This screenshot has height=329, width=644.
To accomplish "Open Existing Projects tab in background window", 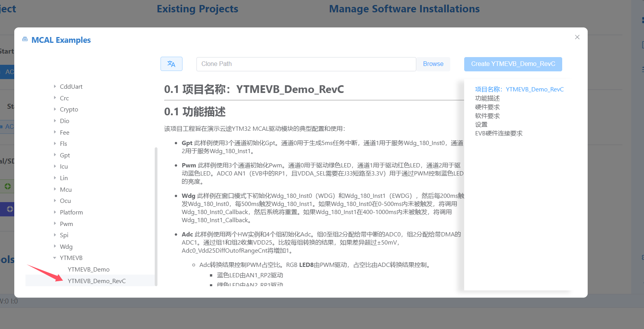I will (x=198, y=8).
